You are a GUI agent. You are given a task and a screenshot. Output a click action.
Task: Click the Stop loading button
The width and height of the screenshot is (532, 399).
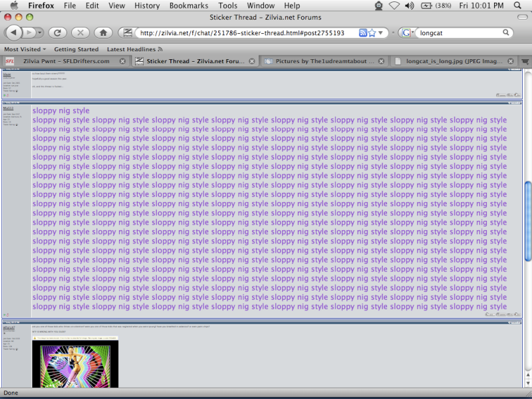(x=80, y=32)
